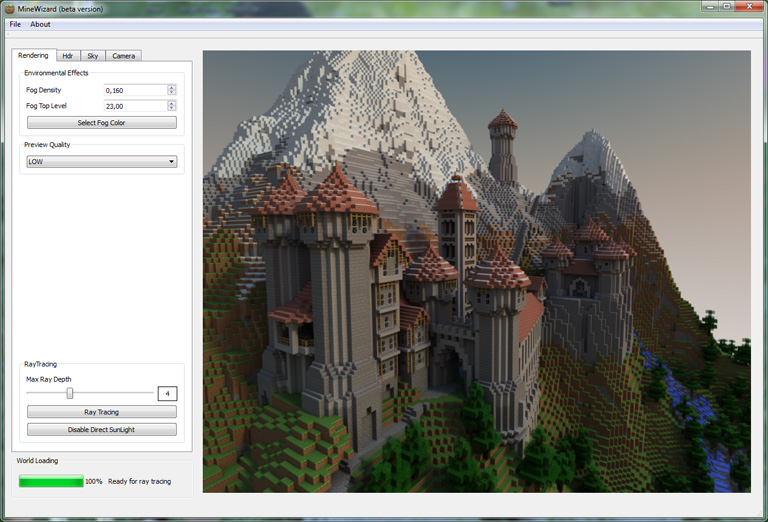
Task: Decrease Fog Density with down arrow
Action: (x=171, y=93)
